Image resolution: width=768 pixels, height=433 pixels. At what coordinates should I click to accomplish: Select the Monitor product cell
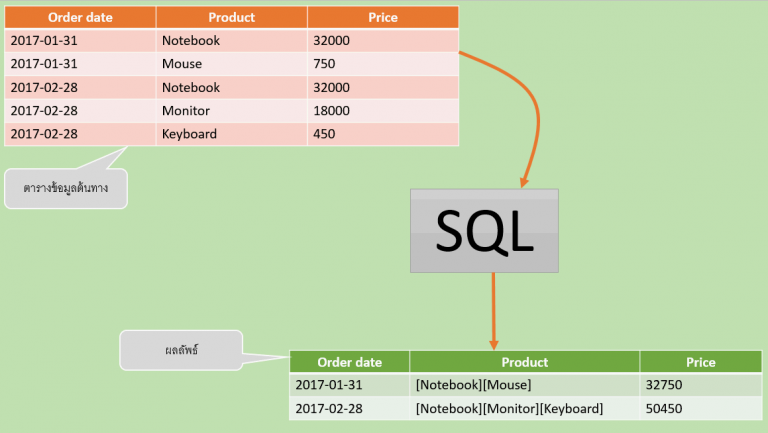(232, 111)
